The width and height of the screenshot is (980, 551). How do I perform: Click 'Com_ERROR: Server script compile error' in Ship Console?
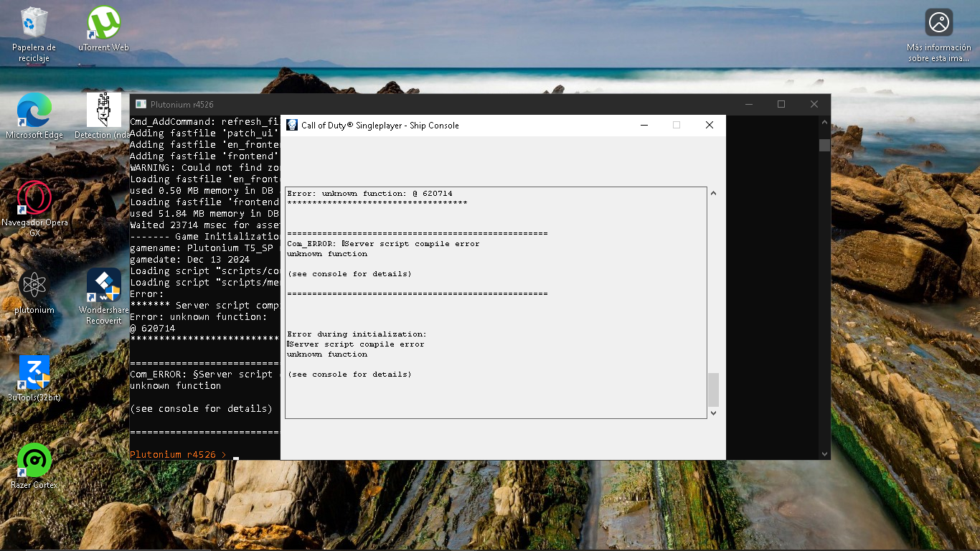click(x=383, y=244)
